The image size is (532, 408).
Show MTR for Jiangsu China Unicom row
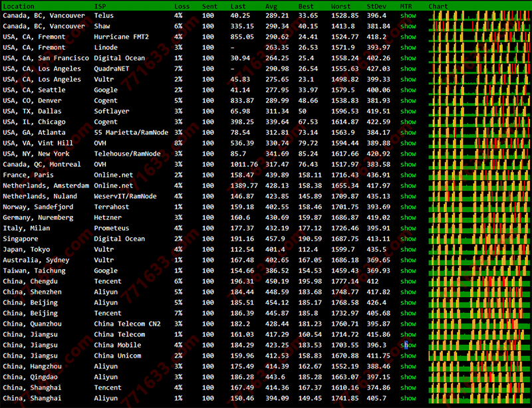tap(408, 356)
